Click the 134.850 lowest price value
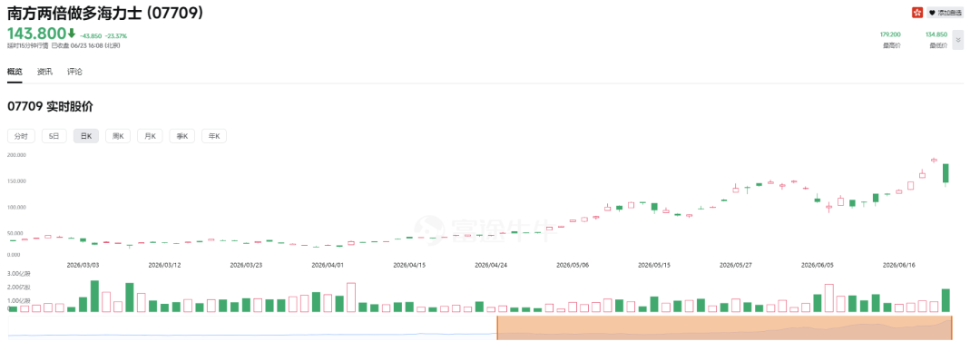 coord(936,35)
